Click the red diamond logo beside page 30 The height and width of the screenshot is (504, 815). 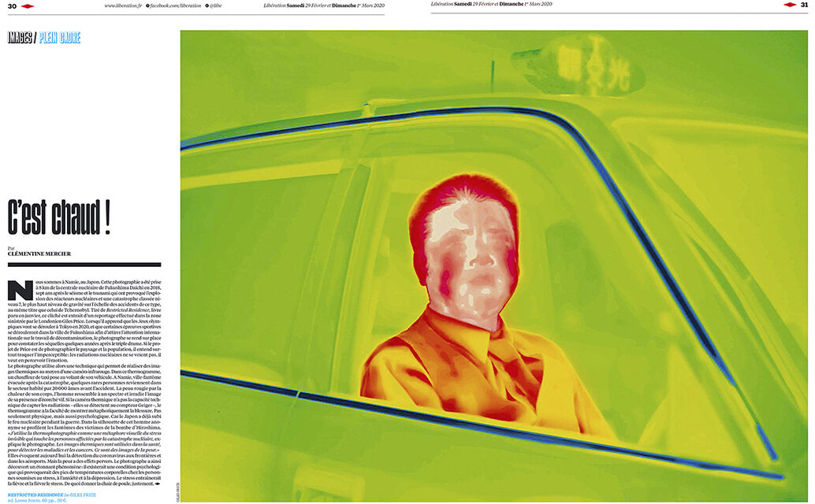[28, 6]
